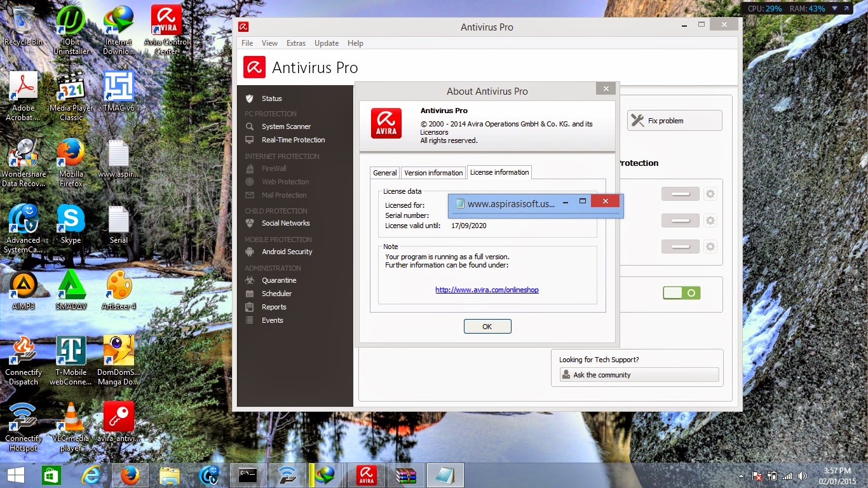Follow the www.avira.com/onlineshop link

coord(487,290)
